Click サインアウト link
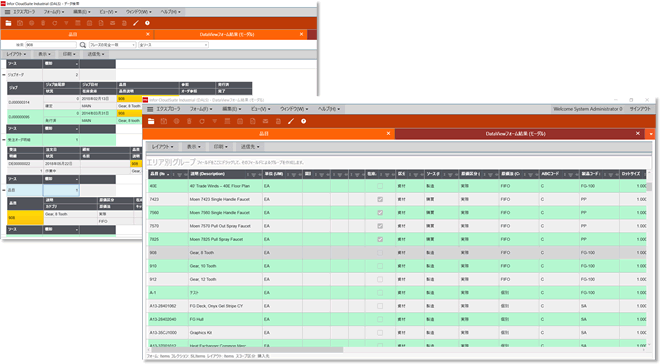 pyautogui.click(x=640, y=109)
